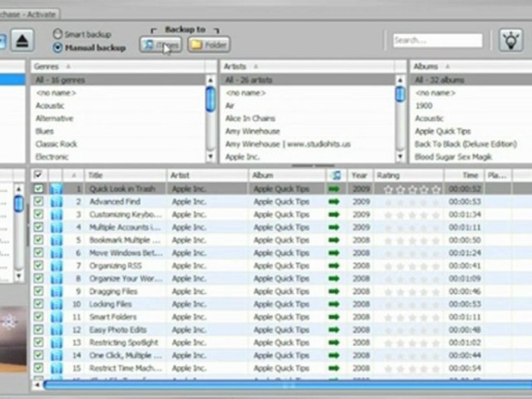The image size is (532, 399).
Task: Click the Genres list vertical scrollbar thumb
Action: tap(211, 99)
